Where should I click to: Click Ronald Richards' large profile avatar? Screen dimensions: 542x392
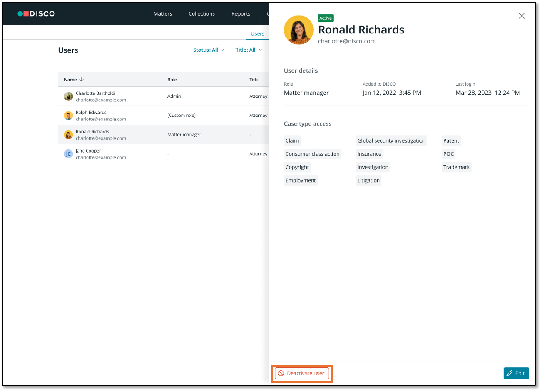[x=299, y=30]
